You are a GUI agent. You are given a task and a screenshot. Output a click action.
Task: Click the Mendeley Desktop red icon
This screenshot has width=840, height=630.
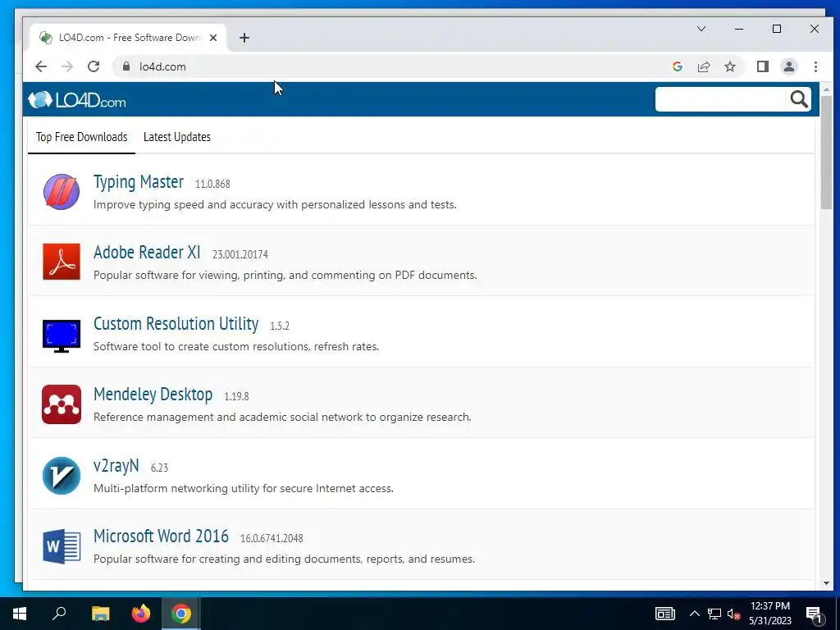[62, 404]
